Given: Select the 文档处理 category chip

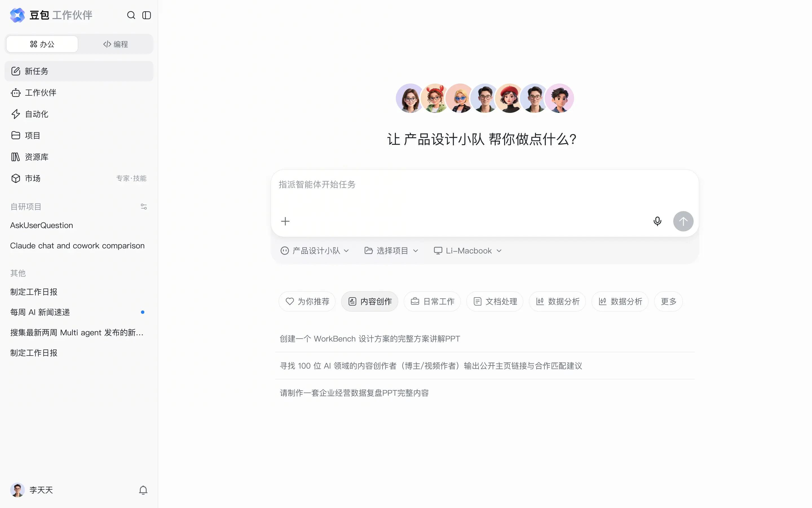Looking at the screenshot, I should [x=495, y=301].
